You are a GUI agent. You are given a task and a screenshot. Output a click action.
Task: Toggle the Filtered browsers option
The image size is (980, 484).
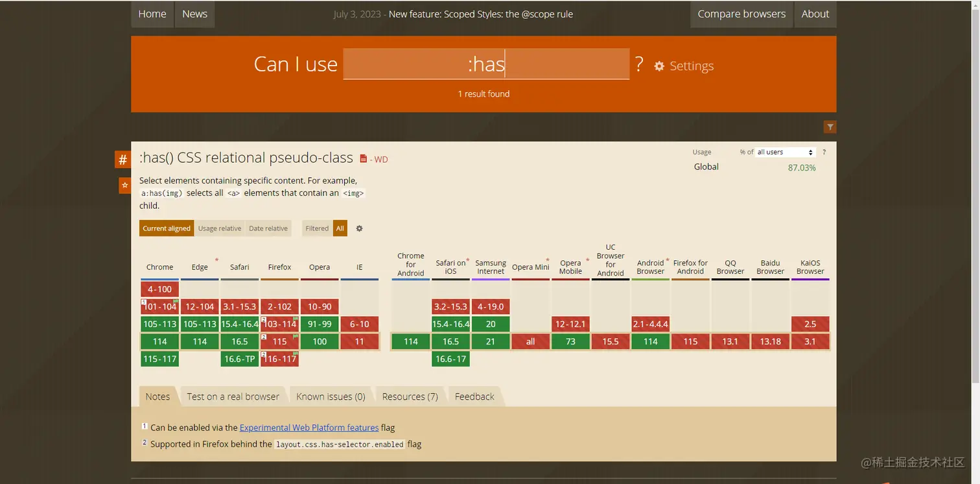pyautogui.click(x=317, y=228)
